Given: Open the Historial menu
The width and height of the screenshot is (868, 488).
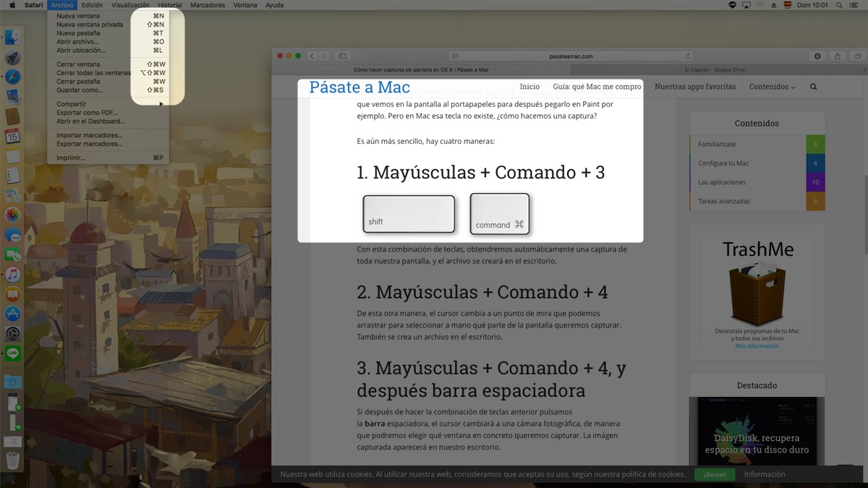Looking at the screenshot, I should click(x=170, y=5).
